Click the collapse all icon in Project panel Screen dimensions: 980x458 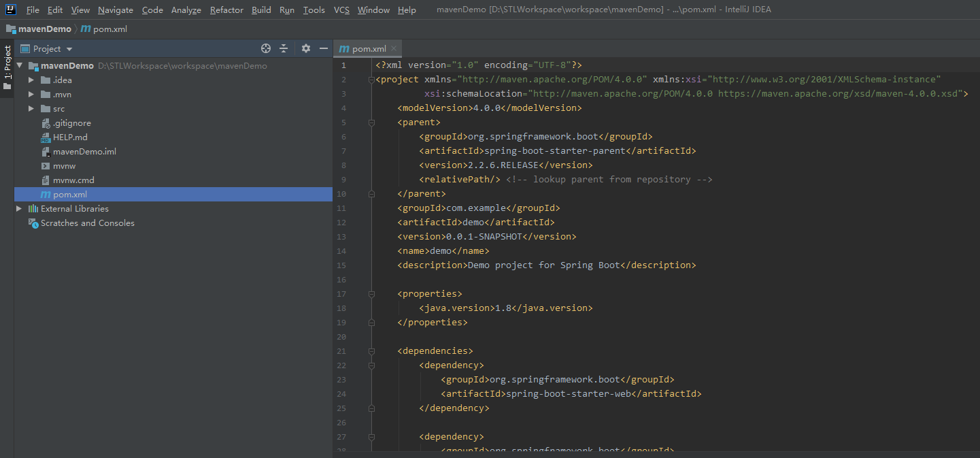pyautogui.click(x=284, y=48)
